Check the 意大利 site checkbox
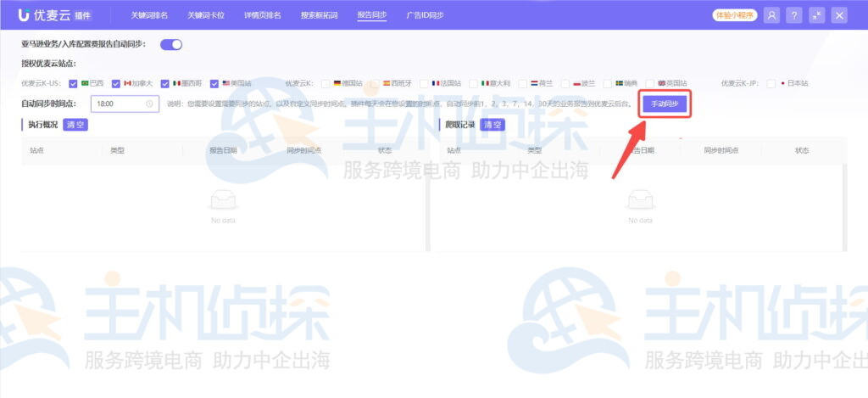 473,84
